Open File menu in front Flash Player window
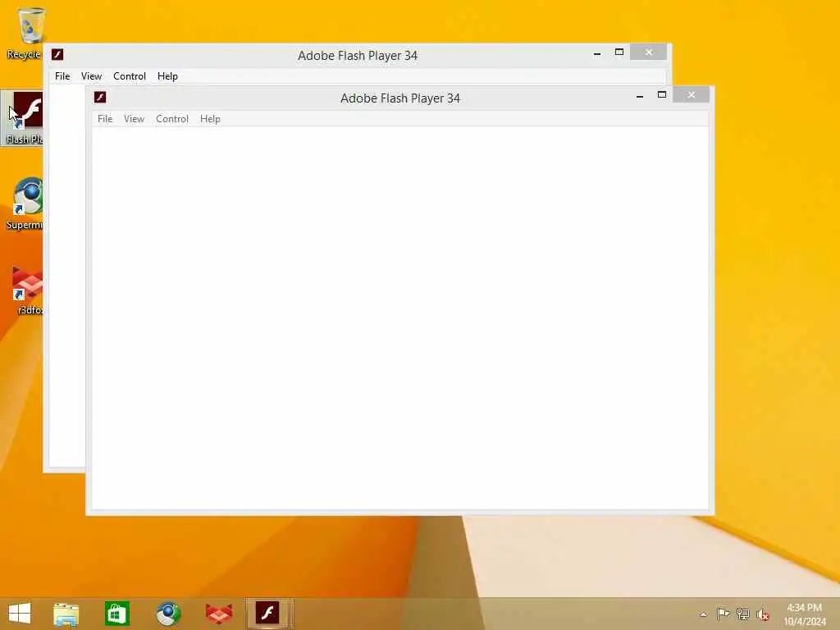This screenshot has height=630, width=840. pos(105,119)
